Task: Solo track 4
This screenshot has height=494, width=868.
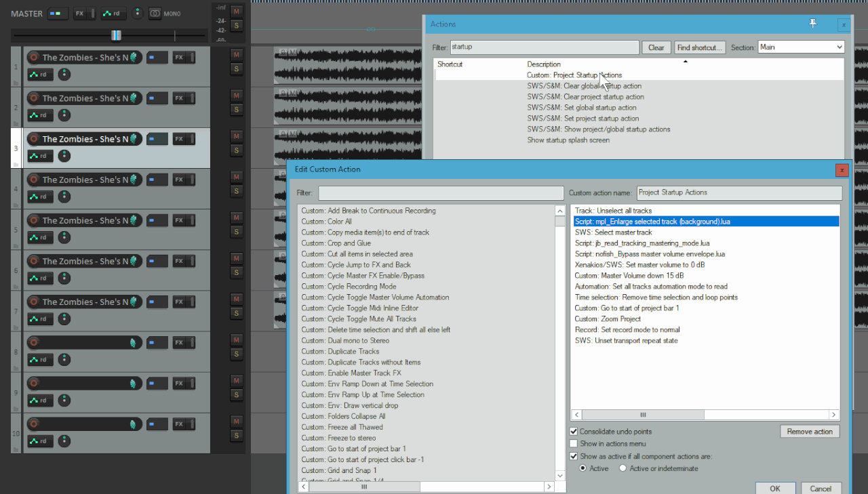Action: pyautogui.click(x=236, y=191)
